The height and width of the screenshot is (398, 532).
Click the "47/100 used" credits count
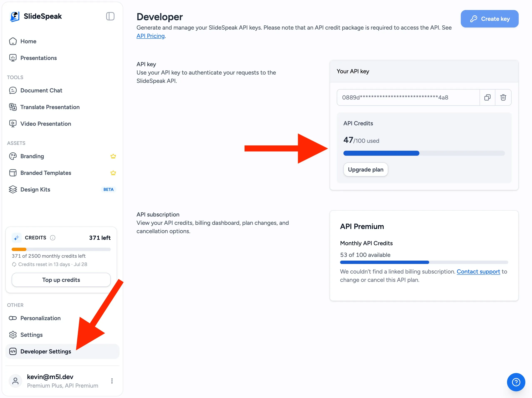361,140
